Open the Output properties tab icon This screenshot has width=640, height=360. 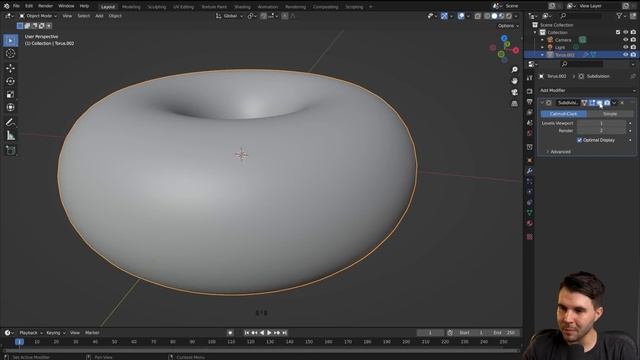click(529, 102)
